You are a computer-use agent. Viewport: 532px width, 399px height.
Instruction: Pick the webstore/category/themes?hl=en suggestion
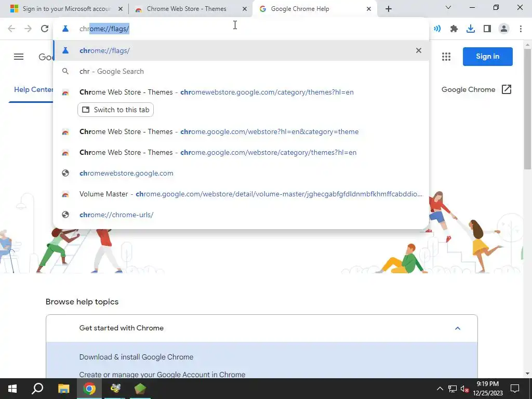click(241, 152)
